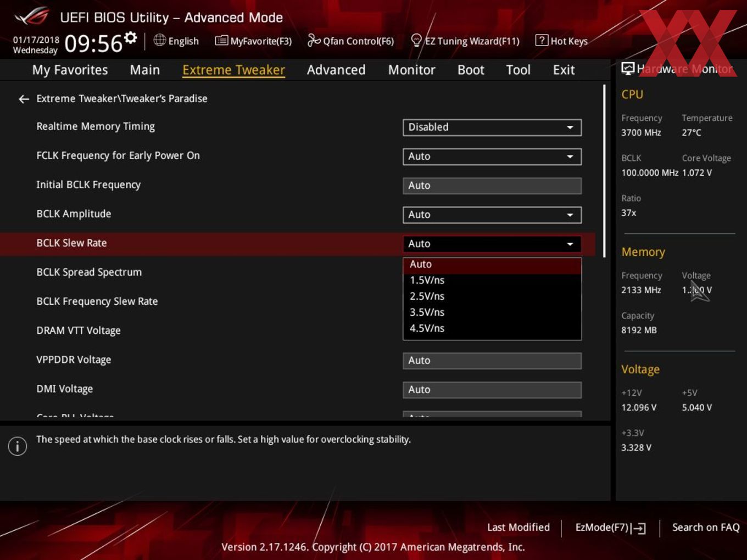Viewport: 747px width, 560px height.
Task: Switch to Main tab
Action: (145, 70)
